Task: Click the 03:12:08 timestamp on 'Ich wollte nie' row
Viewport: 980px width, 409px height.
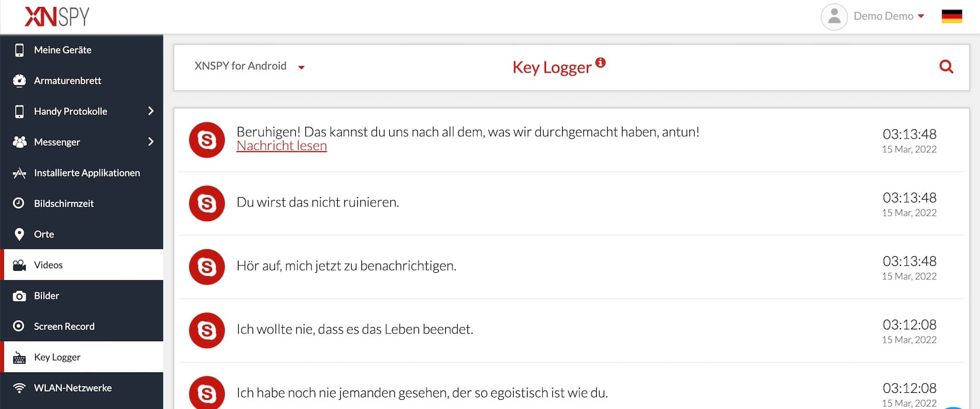Action: click(x=909, y=325)
